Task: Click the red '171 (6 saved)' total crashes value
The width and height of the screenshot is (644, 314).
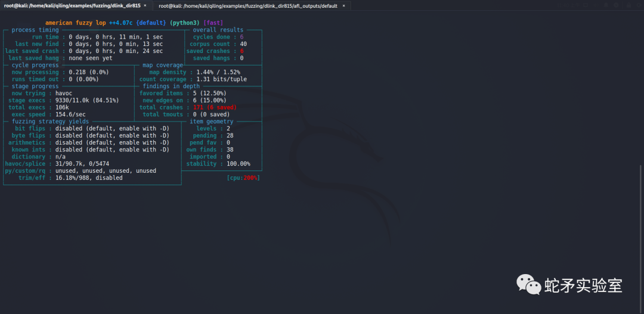Action: [215, 107]
